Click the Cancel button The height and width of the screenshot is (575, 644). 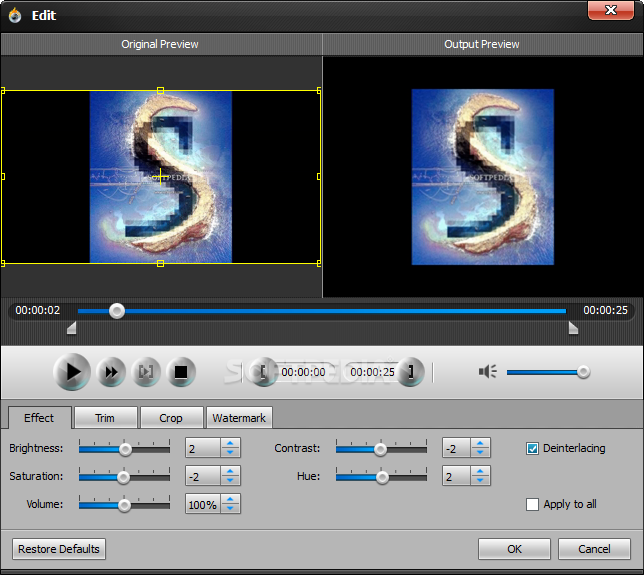594,549
